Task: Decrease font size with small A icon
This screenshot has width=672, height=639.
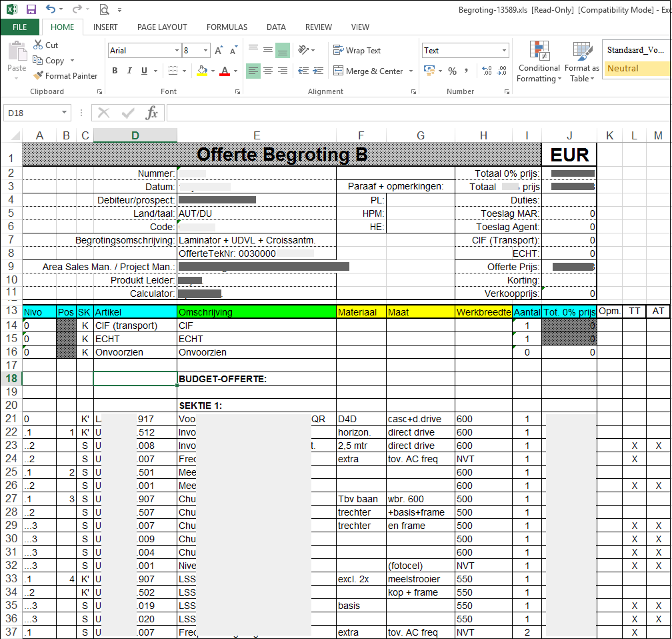Action: [233, 50]
